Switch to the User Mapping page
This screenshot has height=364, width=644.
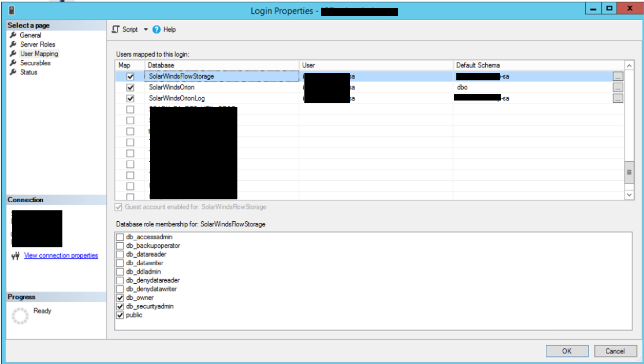tap(39, 53)
